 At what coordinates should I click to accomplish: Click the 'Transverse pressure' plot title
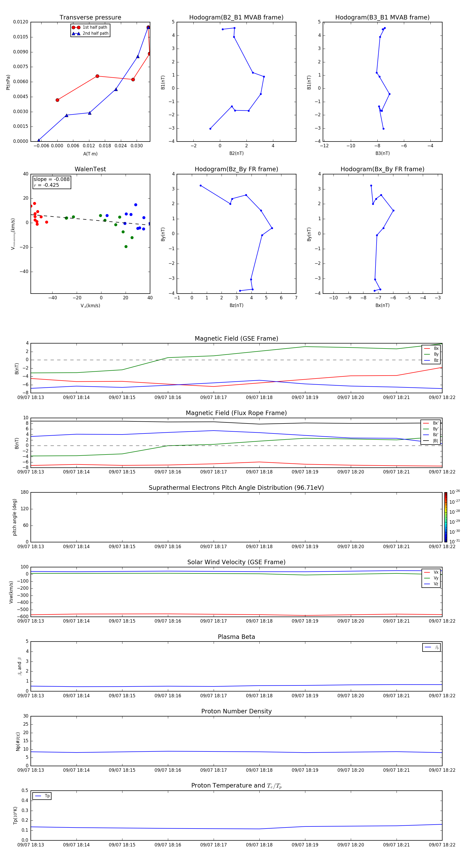90,18
